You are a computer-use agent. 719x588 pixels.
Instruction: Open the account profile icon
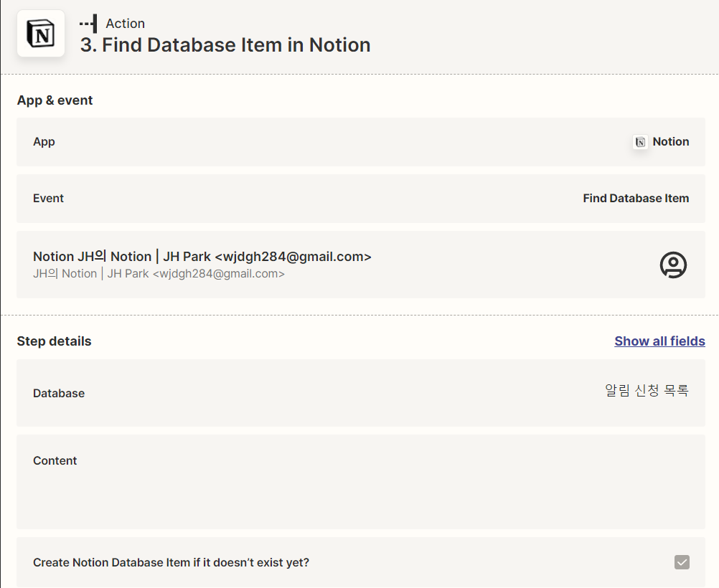click(x=673, y=265)
